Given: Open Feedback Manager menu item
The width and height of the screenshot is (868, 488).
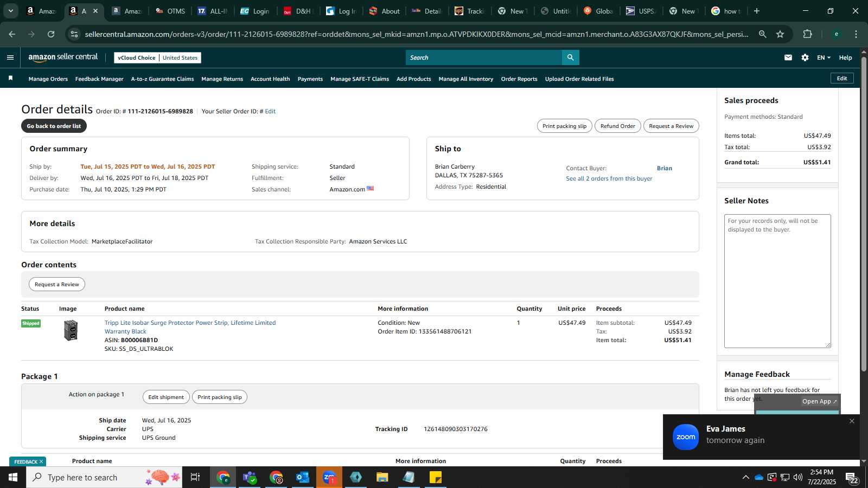Looking at the screenshot, I should click(99, 79).
